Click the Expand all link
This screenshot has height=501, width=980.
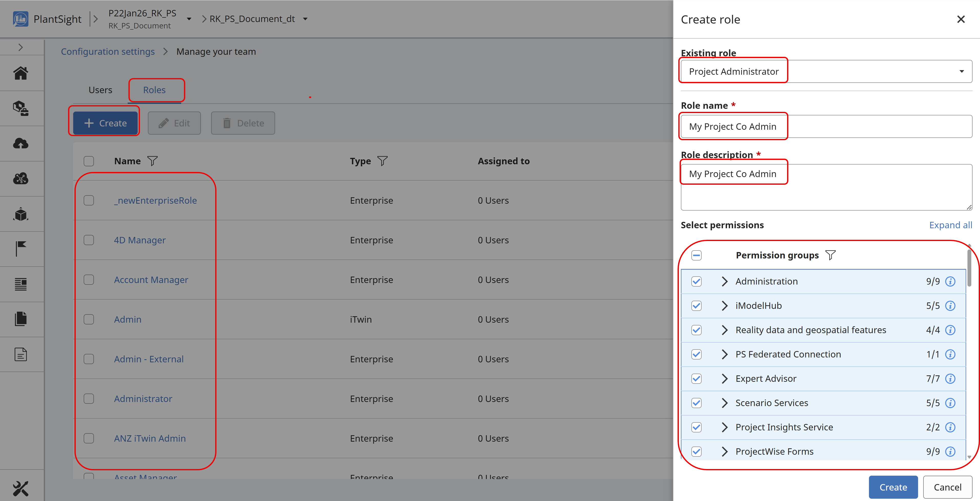point(950,225)
